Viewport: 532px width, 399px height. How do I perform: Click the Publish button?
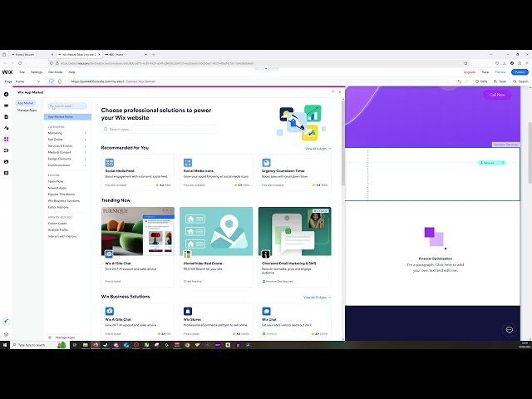(520, 72)
